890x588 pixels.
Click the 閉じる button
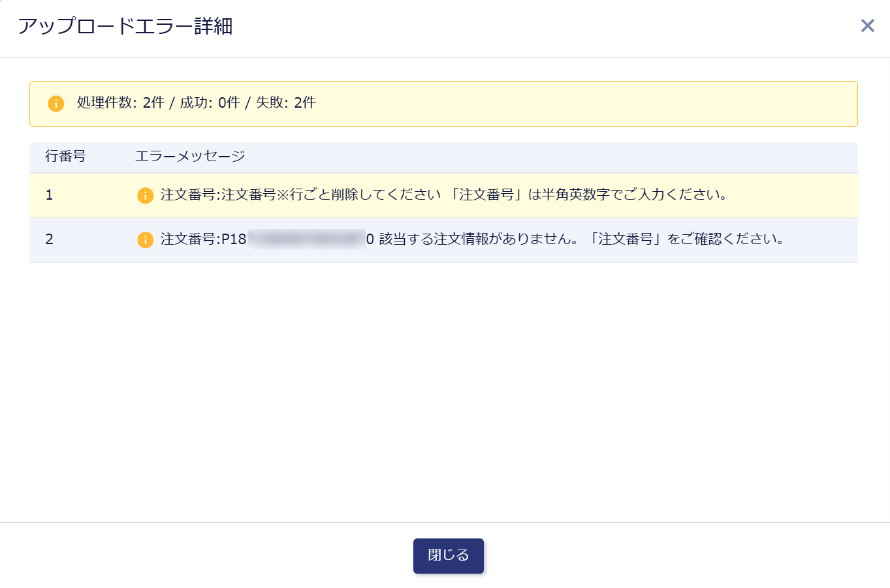click(x=449, y=556)
